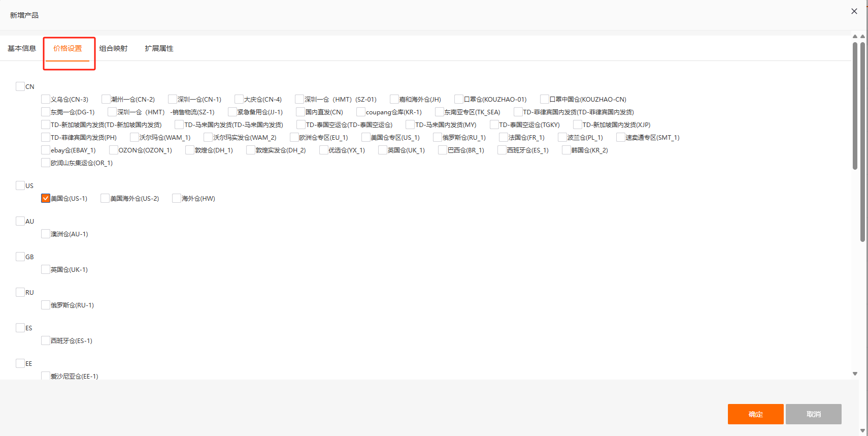
Task: Tick 义乌仓(CN-3) checkbox
Action: 46,99
